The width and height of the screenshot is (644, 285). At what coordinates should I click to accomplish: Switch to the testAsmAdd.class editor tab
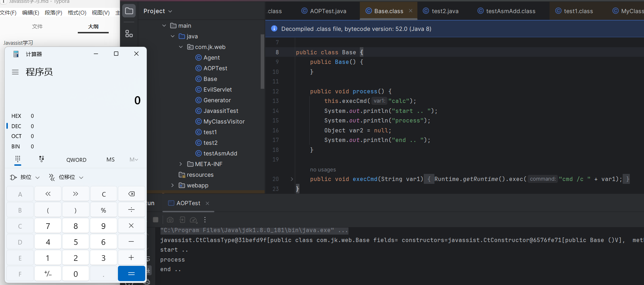pos(507,11)
